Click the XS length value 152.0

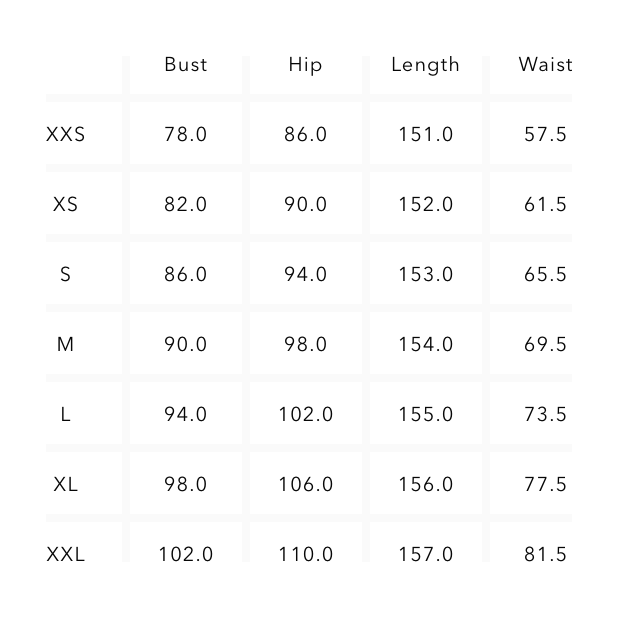(425, 204)
